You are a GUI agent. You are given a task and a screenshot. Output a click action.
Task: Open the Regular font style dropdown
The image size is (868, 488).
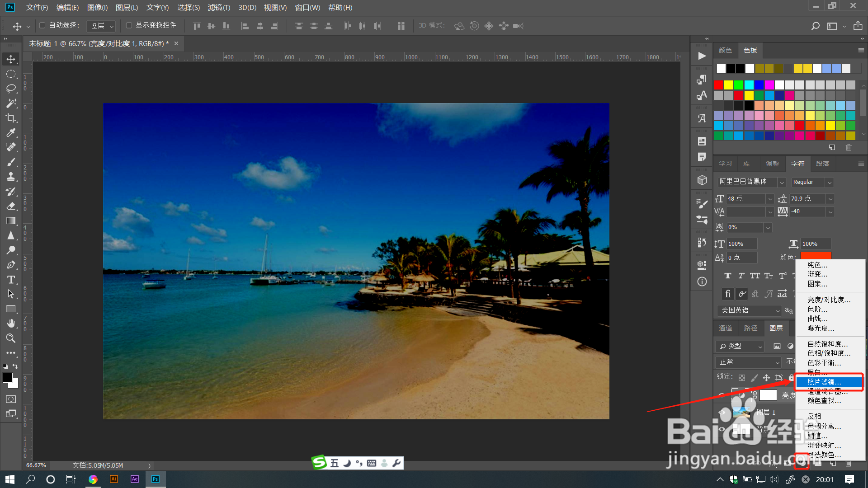[830, 182]
